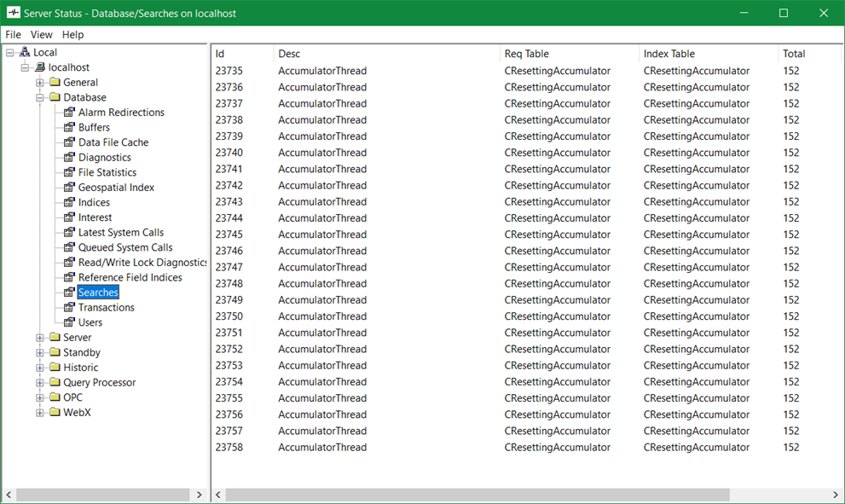
Task: Click the Local network root icon
Action: [25, 52]
